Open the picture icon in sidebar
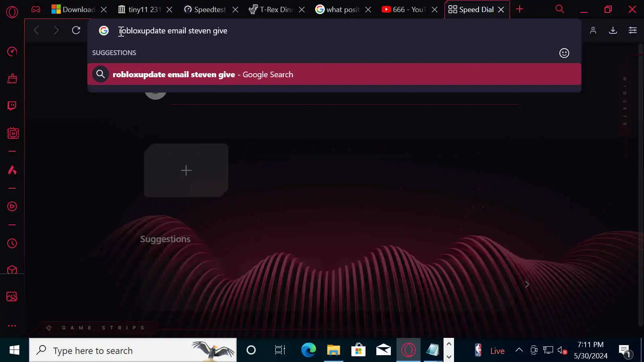This screenshot has width=644, height=362. pos(12,296)
